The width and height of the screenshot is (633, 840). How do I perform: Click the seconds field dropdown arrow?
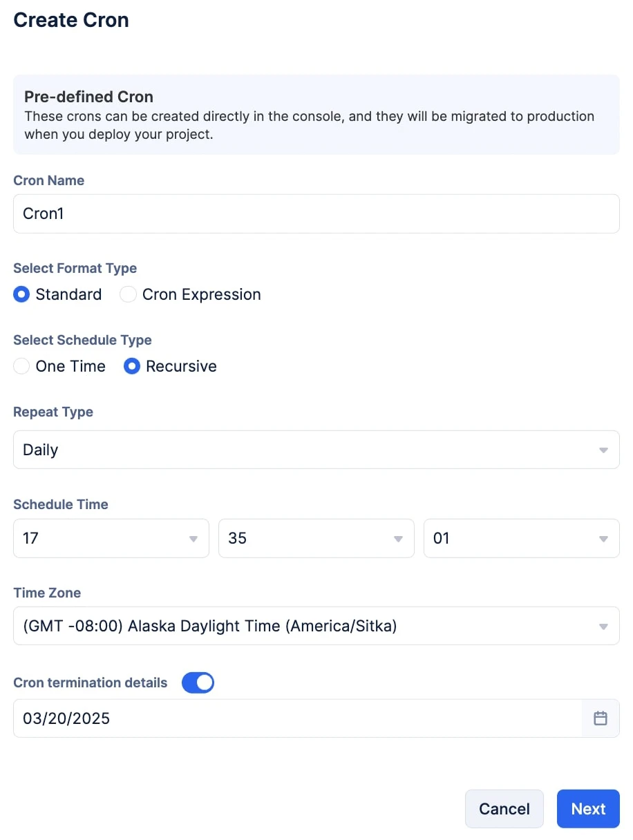point(603,539)
